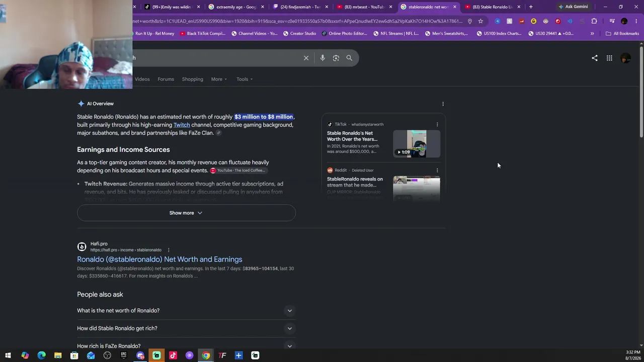Image resolution: width=644 pixels, height=362 pixels.
Task: Open OBS Studio from the taskbar
Action: (107, 355)
